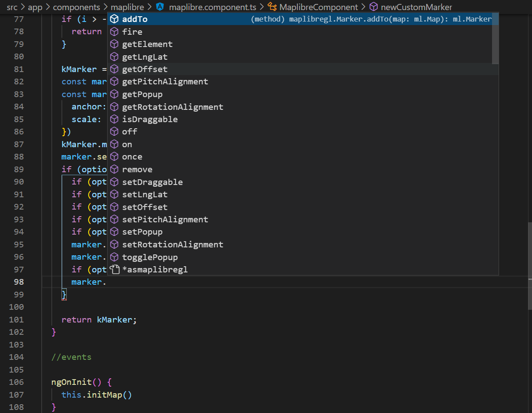Select the addTo method suggestion
This screenshot has width=532, height=413.
tap(303, 19)
